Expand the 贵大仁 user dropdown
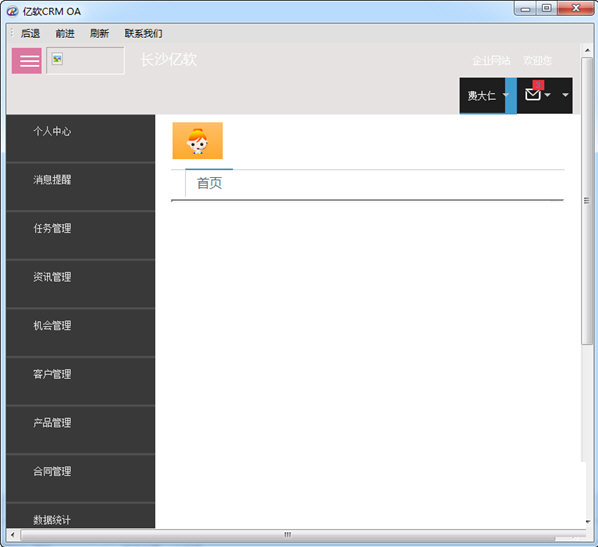The image size is (598, 547). click(506, 95)
